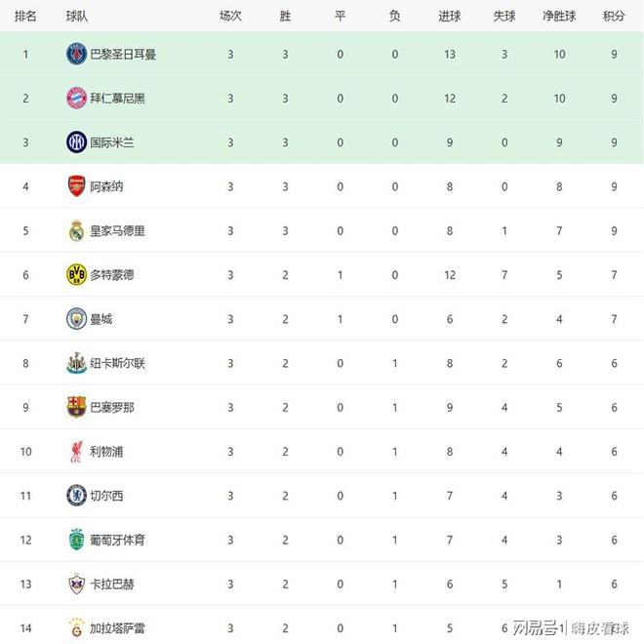The width and height of the screenshot is (644, 644).
Task: Click the Real Madrid club crest
Action: tap(76, 231)
